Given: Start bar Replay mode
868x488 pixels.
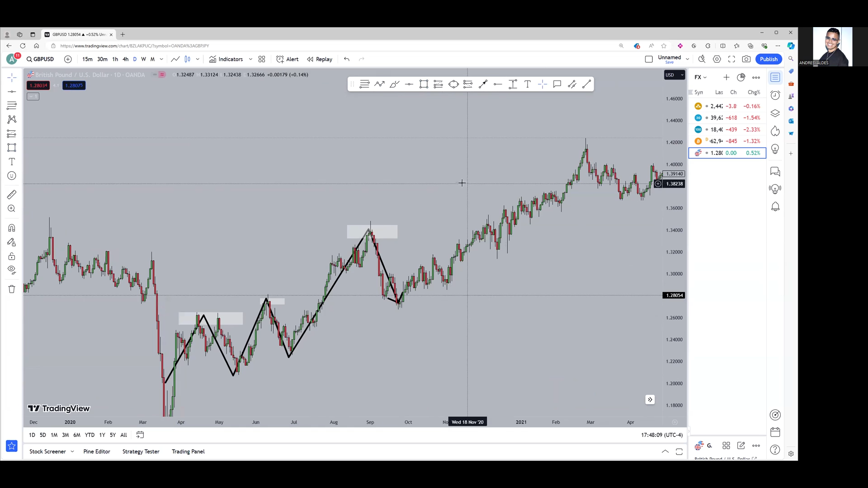Looking at the screenshot, I should click(320, 59).
